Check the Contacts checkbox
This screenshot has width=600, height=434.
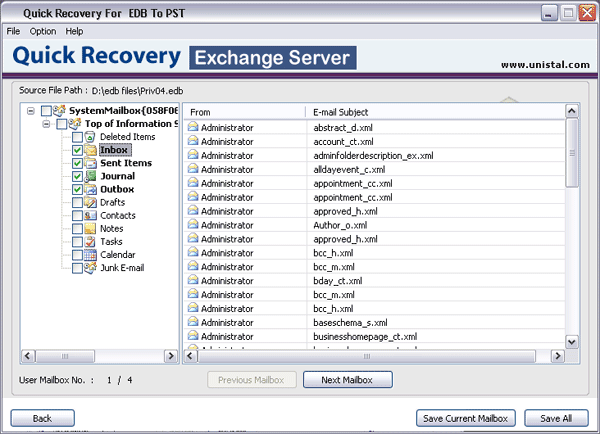[77, 215]
